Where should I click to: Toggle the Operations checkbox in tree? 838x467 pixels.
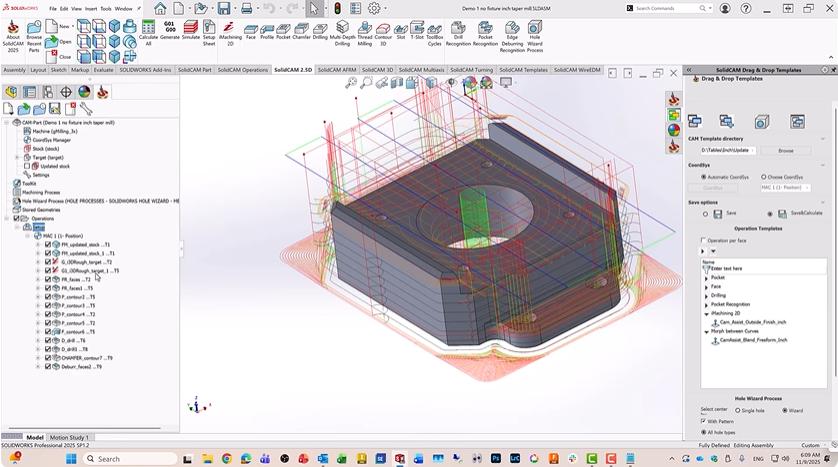point(16,219)
